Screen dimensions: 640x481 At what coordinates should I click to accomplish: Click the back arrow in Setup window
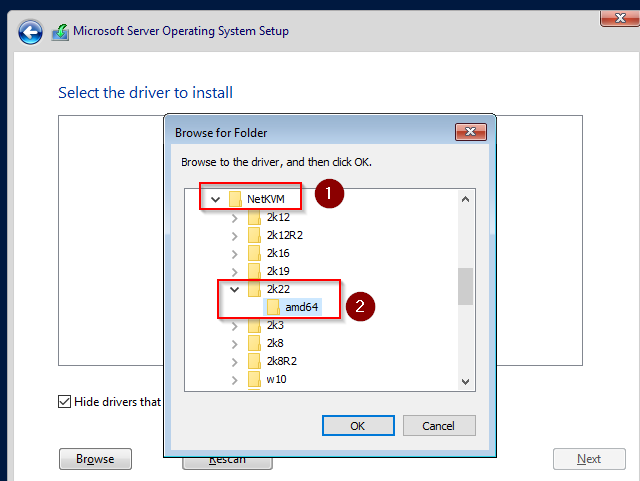coord(30,31)
